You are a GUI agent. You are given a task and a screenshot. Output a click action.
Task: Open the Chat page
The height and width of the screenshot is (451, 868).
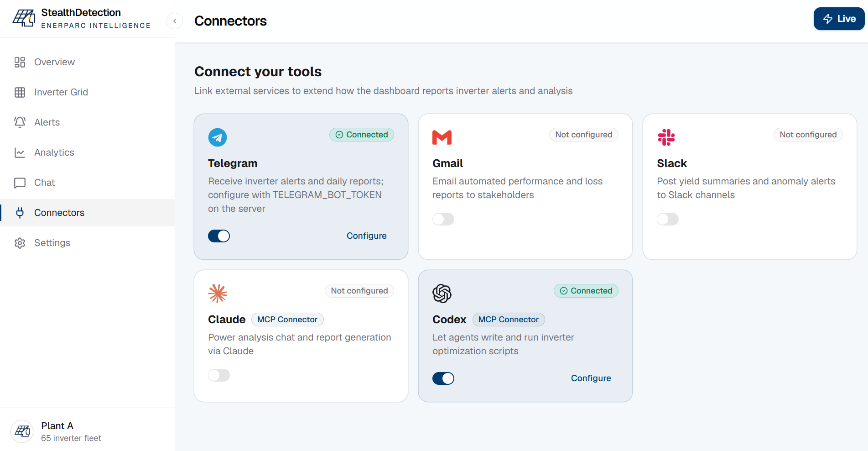(x=88, y=183)
